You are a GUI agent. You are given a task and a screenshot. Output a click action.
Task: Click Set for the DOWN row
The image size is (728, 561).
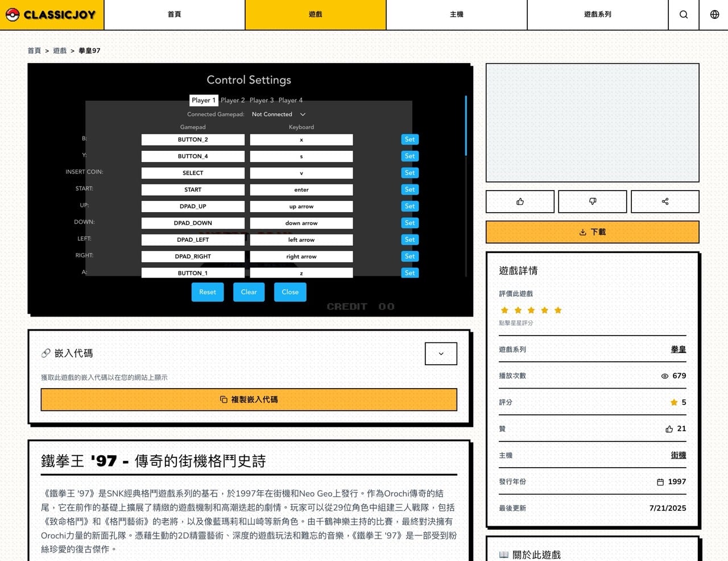click(x=409, y=223)
